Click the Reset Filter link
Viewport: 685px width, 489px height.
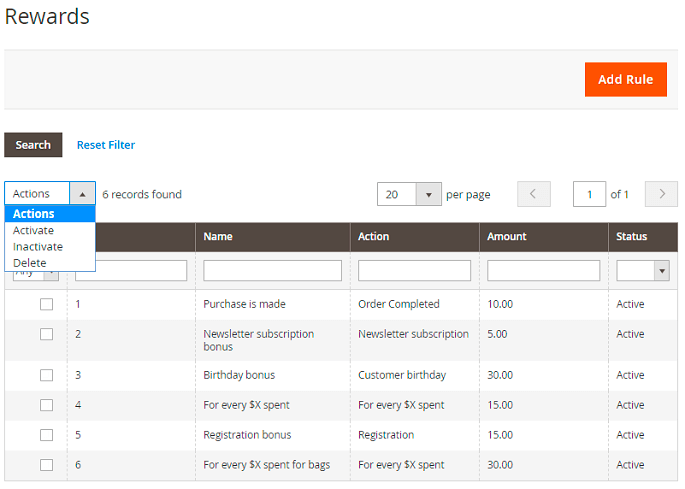click(x=106, y=145)
